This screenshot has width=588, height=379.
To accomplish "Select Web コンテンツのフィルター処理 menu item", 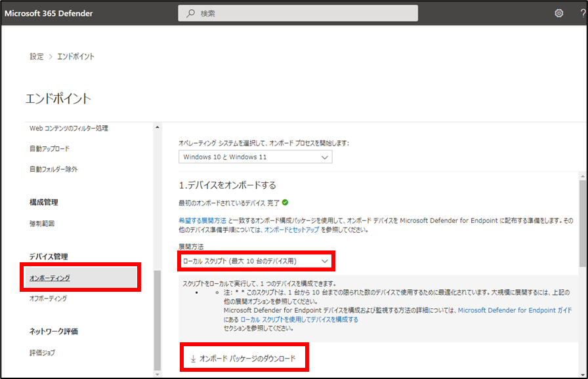I will pos(69,129).
